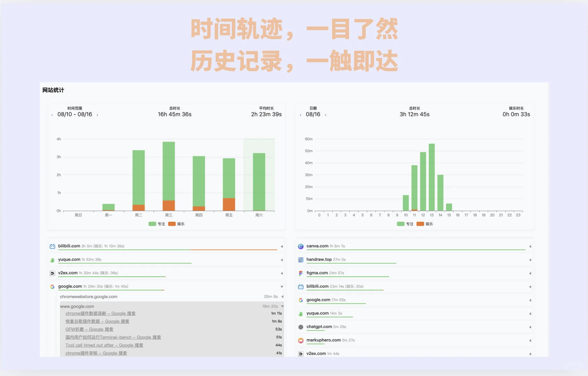
Task: Click the chatgpt.com OpenAI icon
Action: point(300,327)
